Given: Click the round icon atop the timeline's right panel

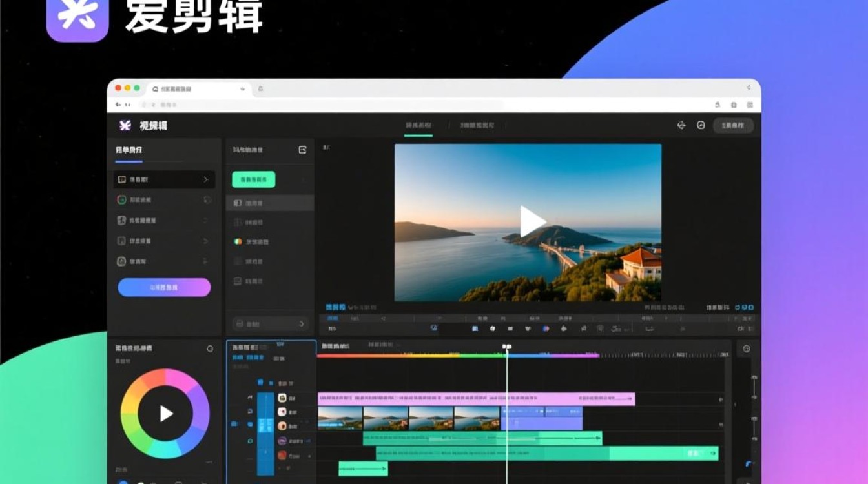Looking at the screenshot, I should click(747, 348).
